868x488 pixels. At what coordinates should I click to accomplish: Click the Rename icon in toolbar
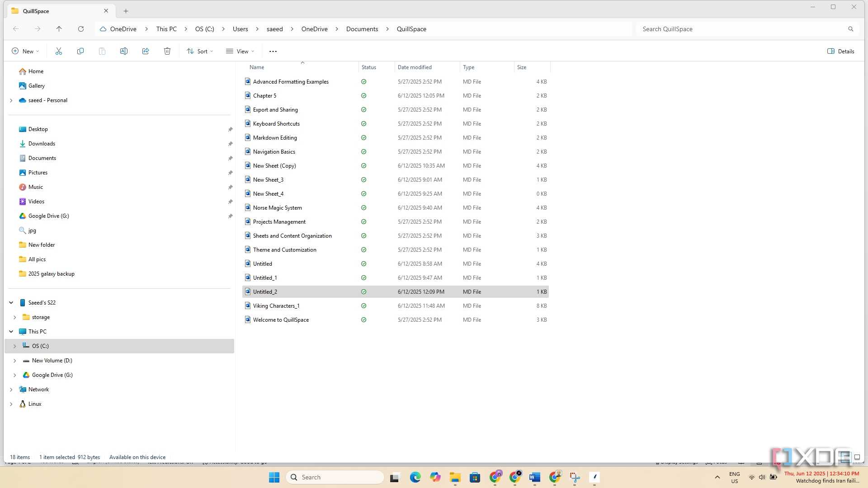124,51
